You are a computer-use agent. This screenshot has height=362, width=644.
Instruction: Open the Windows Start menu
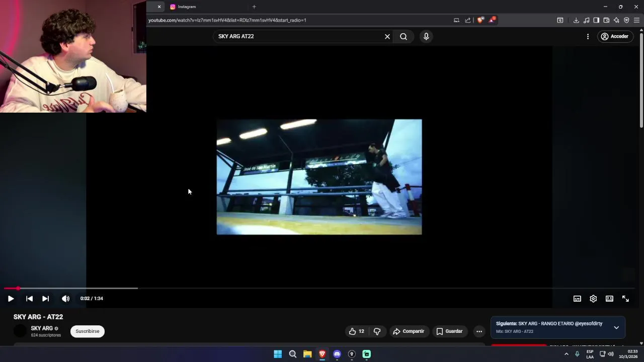(x=278, y=354)
